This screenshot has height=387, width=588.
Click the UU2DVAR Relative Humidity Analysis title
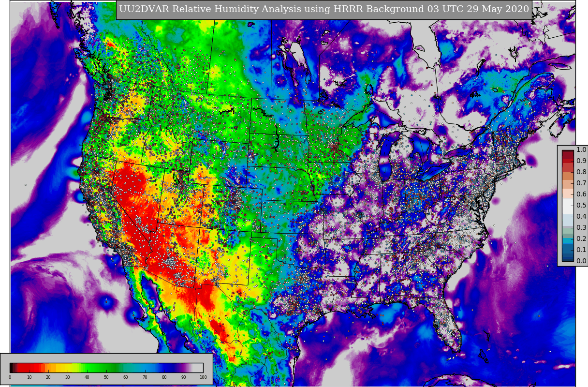click(324, 10)
